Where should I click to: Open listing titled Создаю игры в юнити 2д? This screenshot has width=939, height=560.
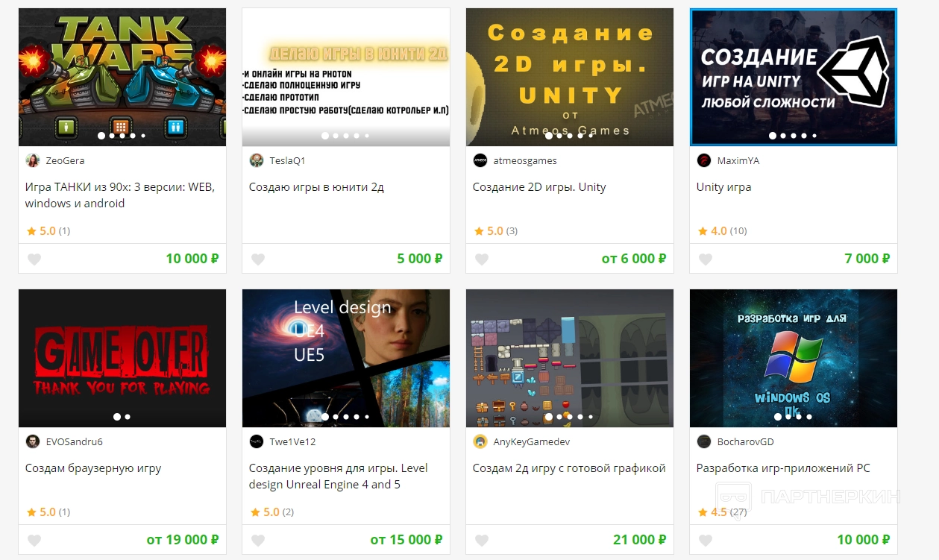316,187
